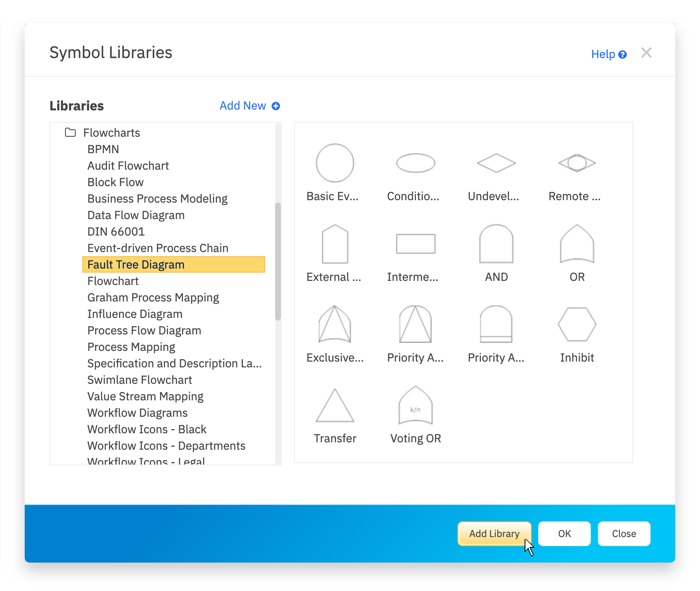
Task: Pick the Inhibit hexagon symbol
Action: (577, 325)
